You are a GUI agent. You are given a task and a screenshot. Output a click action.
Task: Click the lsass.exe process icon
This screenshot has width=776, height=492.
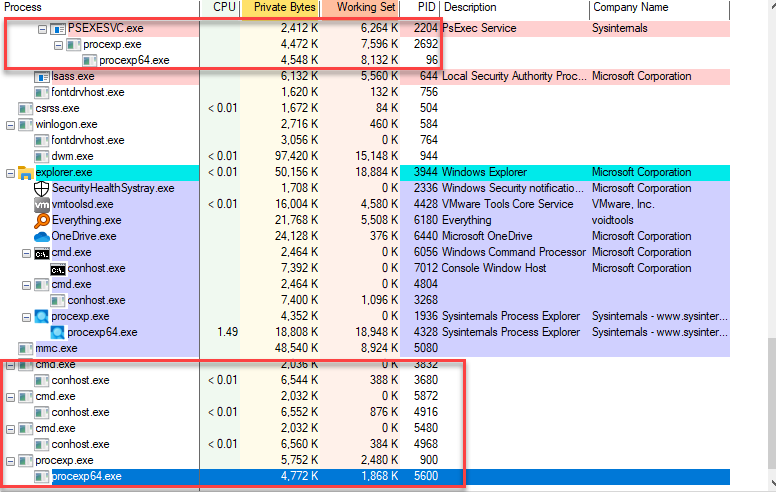tap(42, 77)
